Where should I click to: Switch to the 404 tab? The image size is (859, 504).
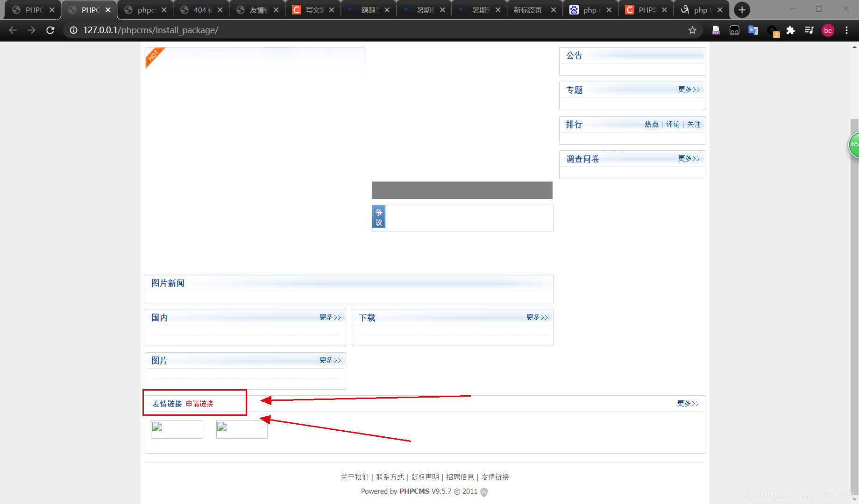tap(201, 10)
